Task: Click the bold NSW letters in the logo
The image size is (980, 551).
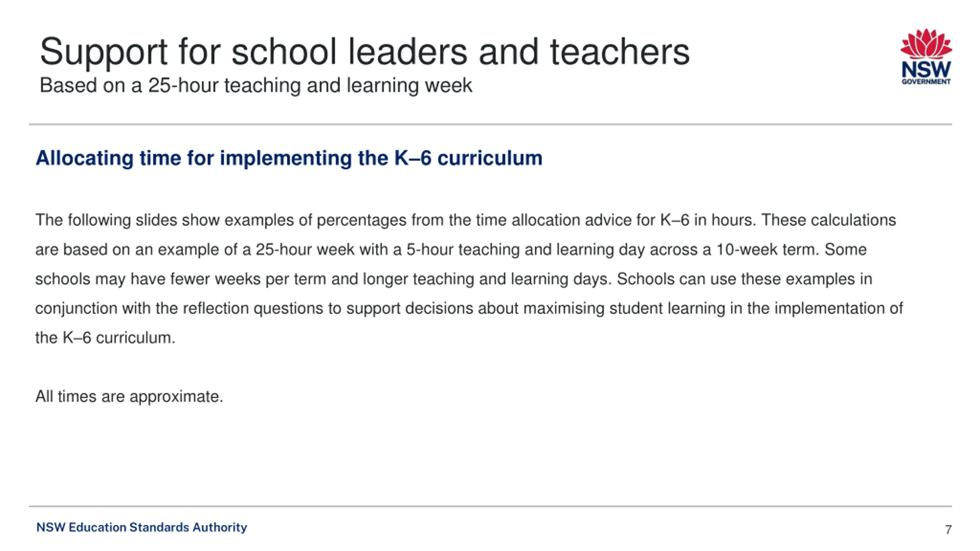Action: click(926, 70)
